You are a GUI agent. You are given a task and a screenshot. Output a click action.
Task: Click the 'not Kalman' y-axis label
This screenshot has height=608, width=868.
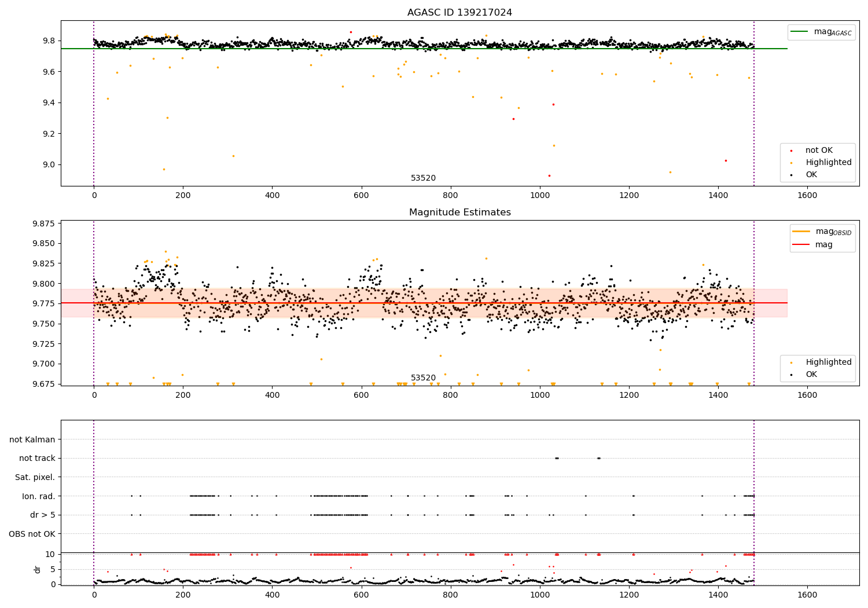tap(32, 439)
